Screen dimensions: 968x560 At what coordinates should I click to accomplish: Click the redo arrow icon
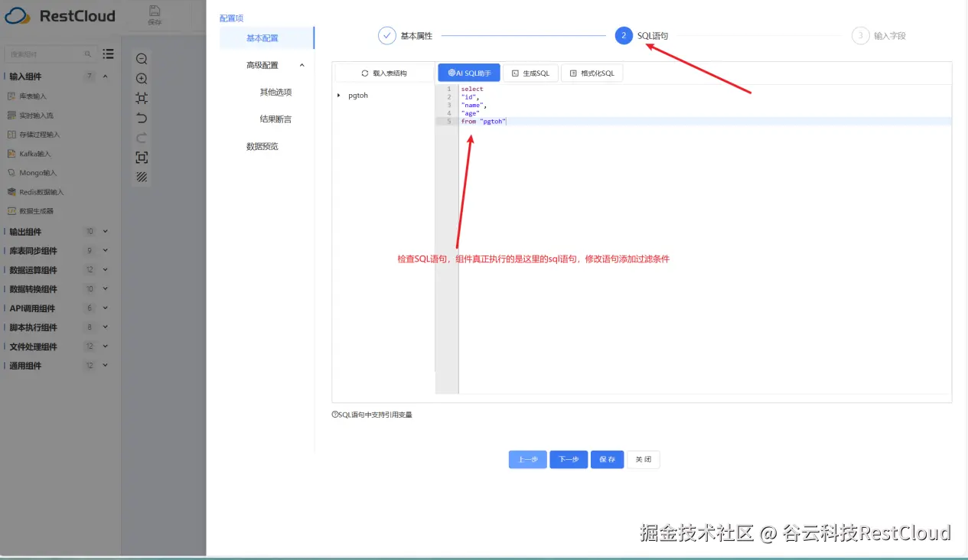tap(142, 138)
